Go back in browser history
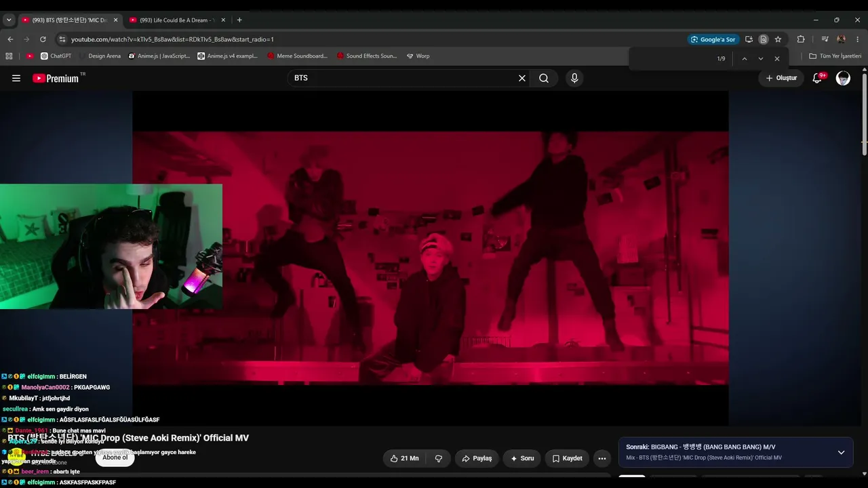The image size is (868, 488). tap(10, 39)
